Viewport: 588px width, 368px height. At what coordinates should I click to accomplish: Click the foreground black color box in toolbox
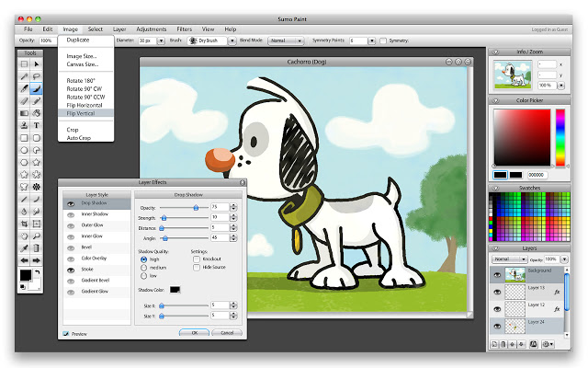(27, 276)
